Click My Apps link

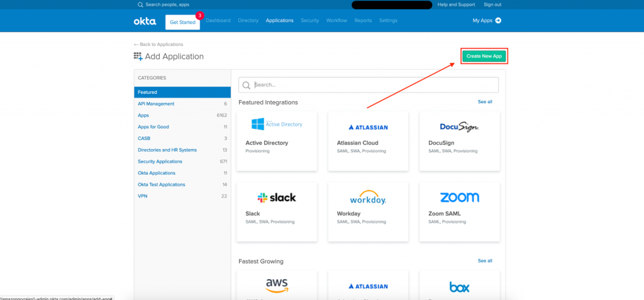(x=482, y=21)
